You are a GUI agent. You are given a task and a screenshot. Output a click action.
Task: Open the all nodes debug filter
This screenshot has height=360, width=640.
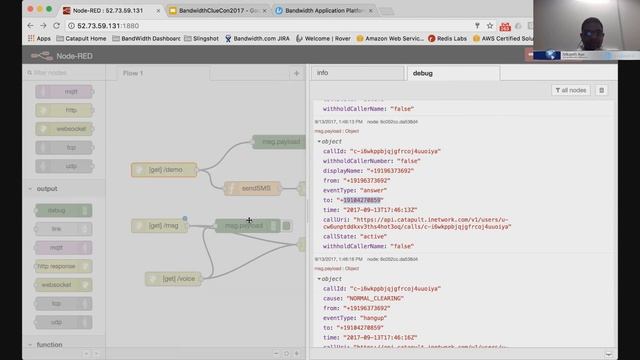(x=571, y=90)
